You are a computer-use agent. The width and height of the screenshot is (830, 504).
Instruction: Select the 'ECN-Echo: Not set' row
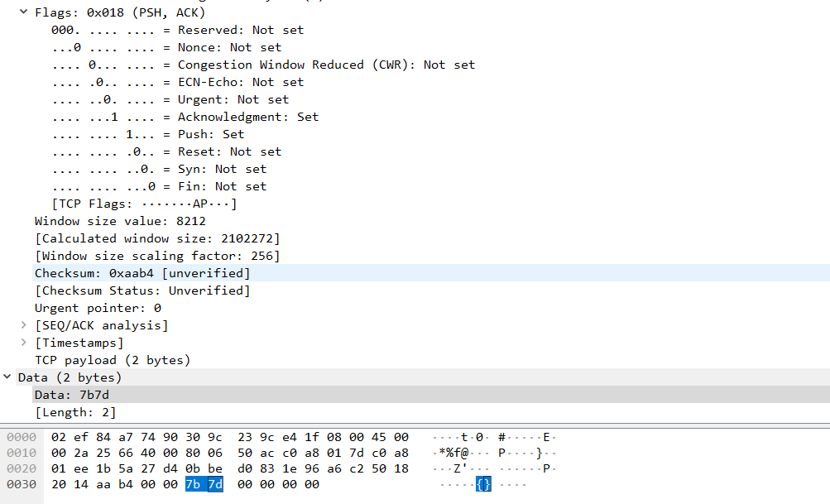(178, 83)
